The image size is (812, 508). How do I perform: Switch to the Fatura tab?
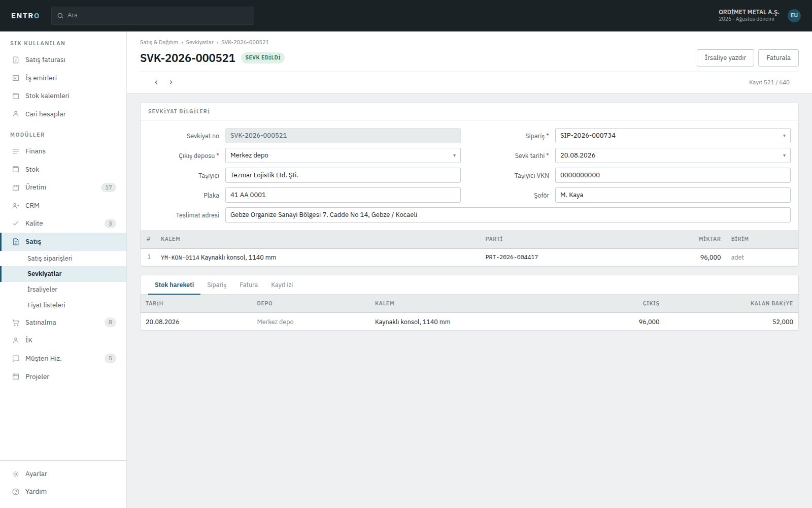(x=249, y=285)
